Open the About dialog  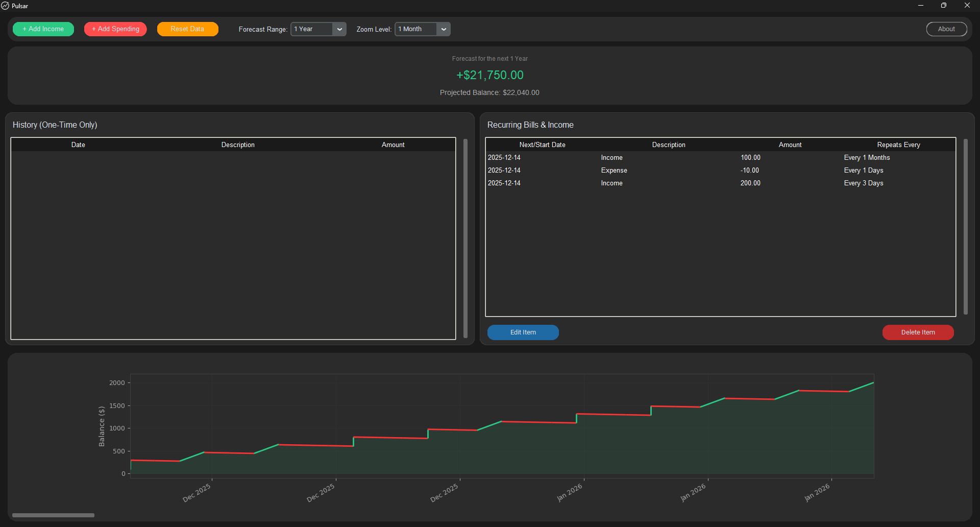(946, 29)
